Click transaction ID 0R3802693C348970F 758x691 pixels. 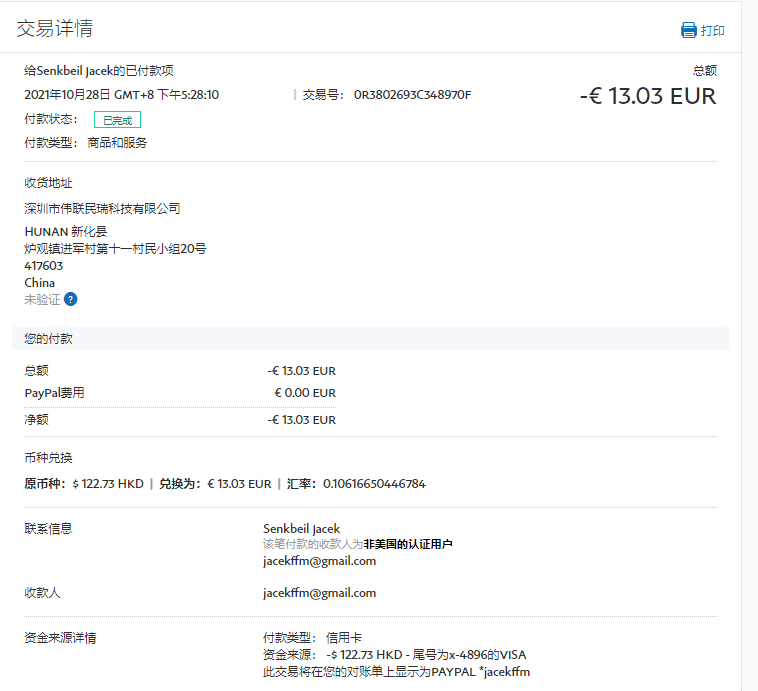click(x=412, y=95)
